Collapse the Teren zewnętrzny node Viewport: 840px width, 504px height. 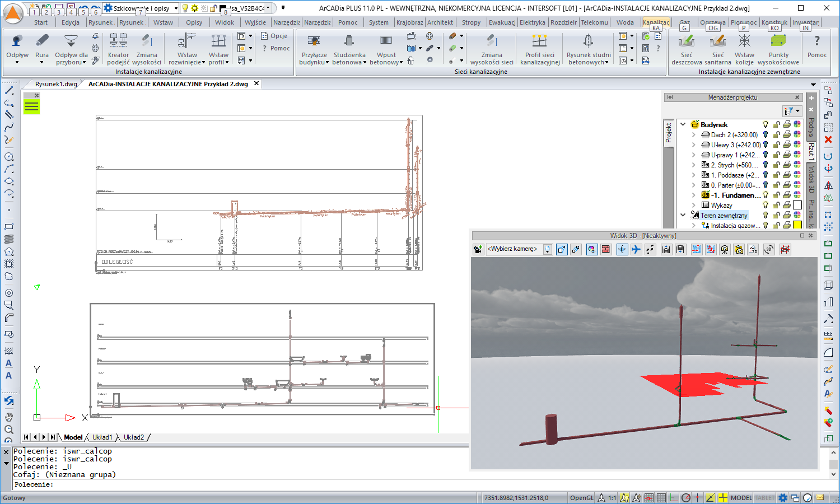click(683, 215)
